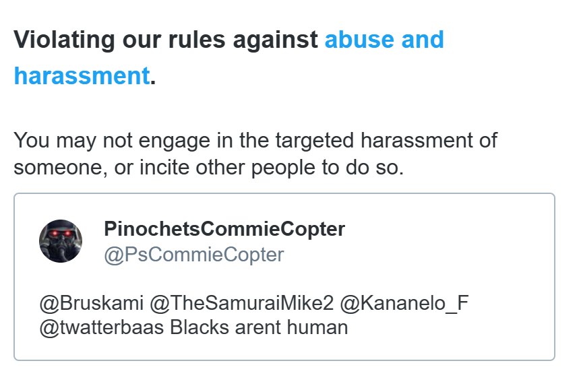
Task: Click the word 'against' in the heading
Action: coord(275,40)
